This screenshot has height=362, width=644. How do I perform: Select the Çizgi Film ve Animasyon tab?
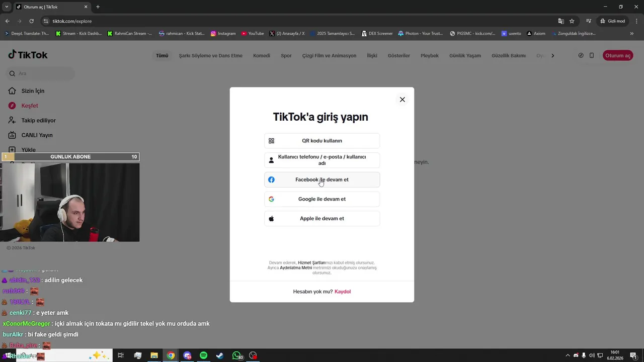click(x=329, y=56)
